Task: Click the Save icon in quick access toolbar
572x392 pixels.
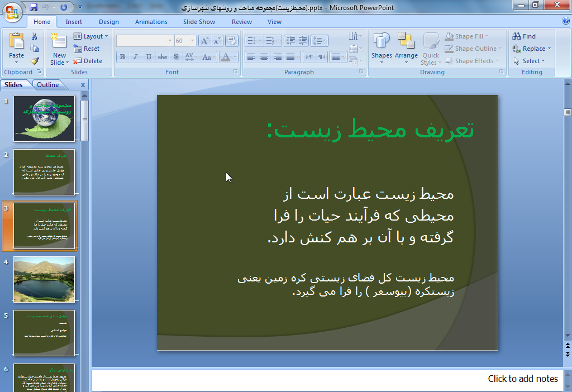Action: pyautogui.click(x=34, y=7)
